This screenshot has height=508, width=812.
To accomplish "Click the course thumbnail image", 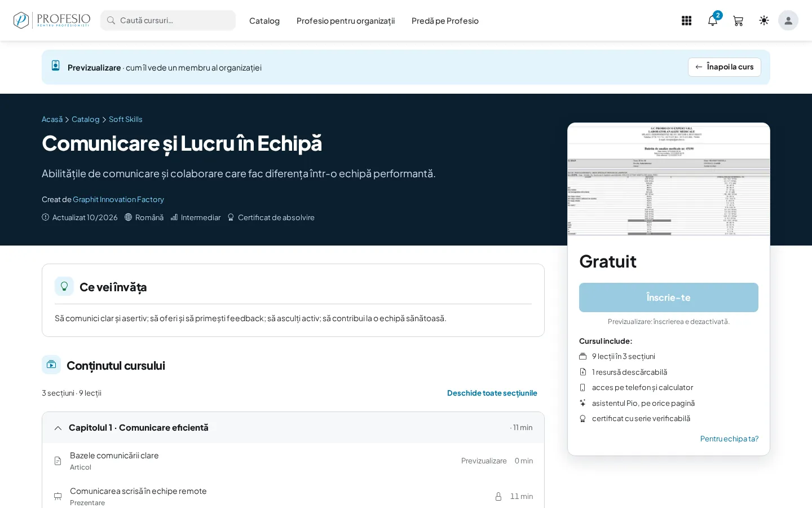I will tap(669, 179).
